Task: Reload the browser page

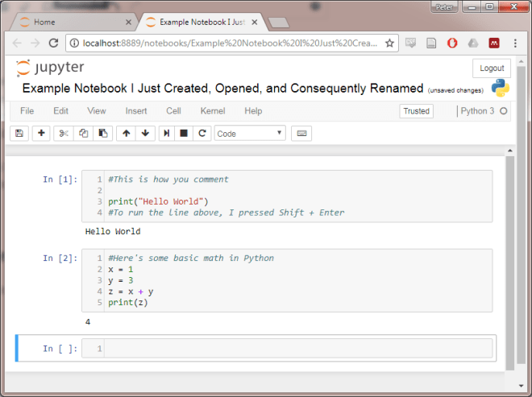Action: (x=54, y=43)
